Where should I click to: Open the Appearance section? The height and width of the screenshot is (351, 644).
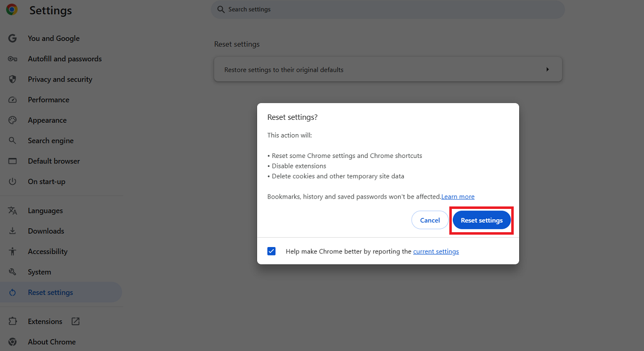pos(47,120)
